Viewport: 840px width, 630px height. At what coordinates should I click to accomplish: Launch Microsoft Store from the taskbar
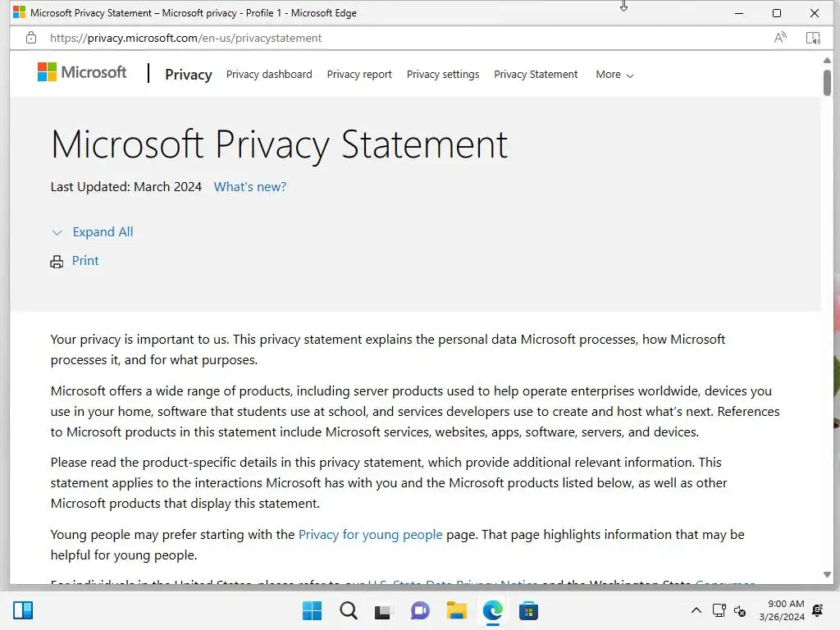tap(528, 610)
